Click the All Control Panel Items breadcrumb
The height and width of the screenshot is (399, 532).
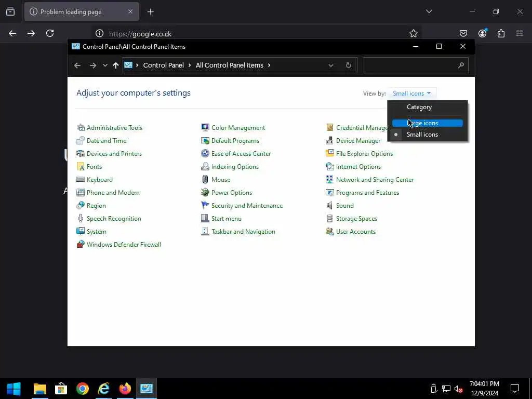pos(229,65)
